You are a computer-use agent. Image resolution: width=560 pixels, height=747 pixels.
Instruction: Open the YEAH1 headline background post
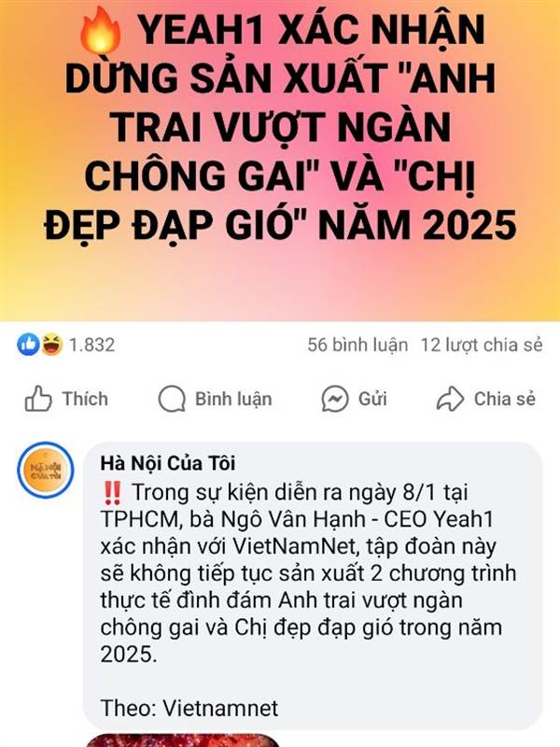pyautogui.click(x=280, y=161)
